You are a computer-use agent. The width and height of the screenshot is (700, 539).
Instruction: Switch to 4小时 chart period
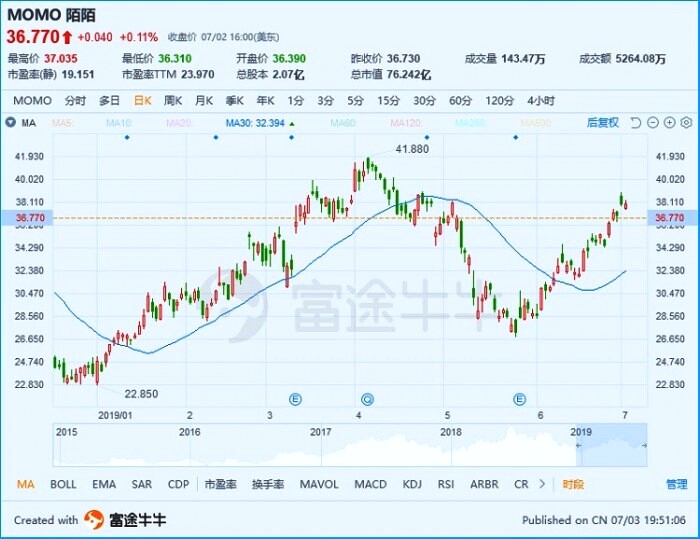tap(541, 100)
